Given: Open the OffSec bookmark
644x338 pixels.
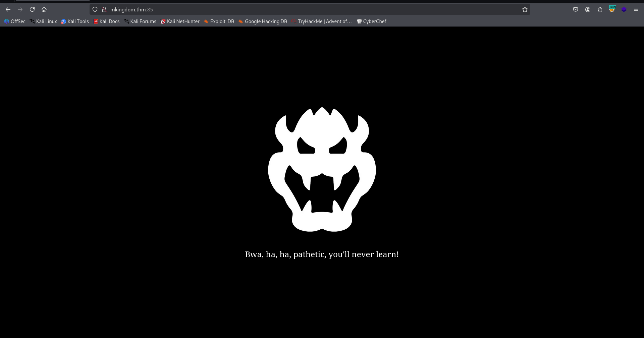Looking at the screenshot, I should (x=15, y=21).
